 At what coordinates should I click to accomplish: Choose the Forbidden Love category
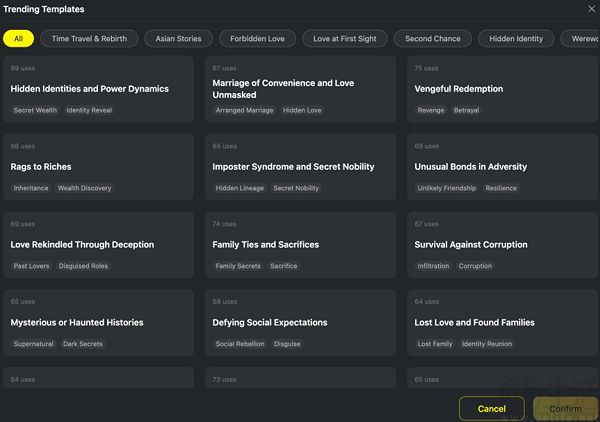(256, 39)
